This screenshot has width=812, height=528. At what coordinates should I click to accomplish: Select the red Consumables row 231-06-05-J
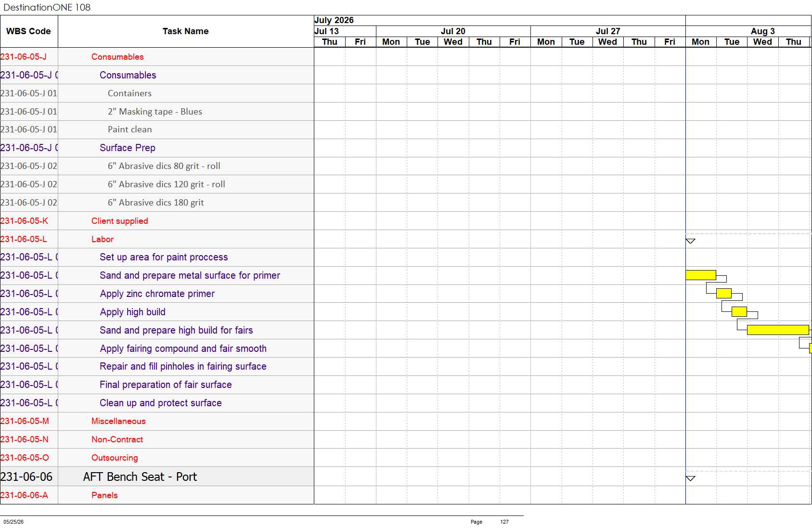click(x=157, y=57)
